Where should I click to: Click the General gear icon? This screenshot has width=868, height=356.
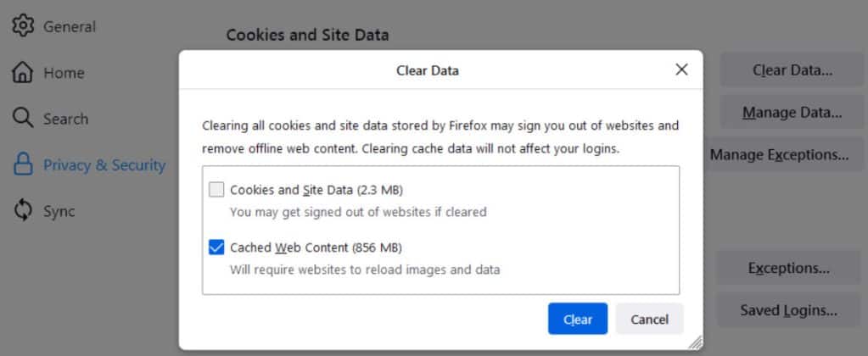[23, 26]
